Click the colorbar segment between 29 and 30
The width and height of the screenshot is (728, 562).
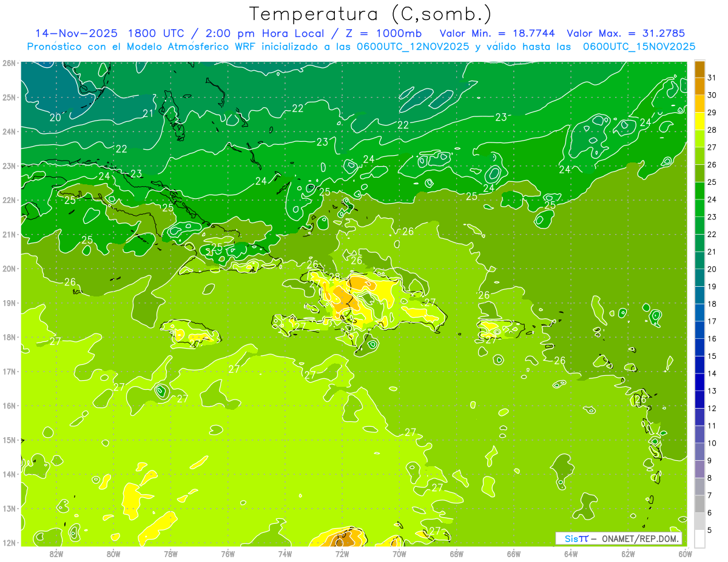699,104
